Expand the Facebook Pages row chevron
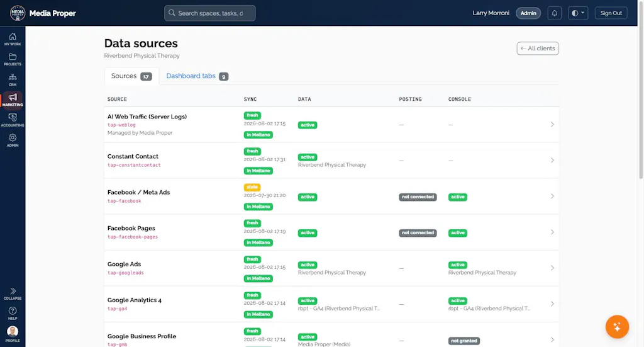Viewport: 644px width, 347px height. click(552, 232)
